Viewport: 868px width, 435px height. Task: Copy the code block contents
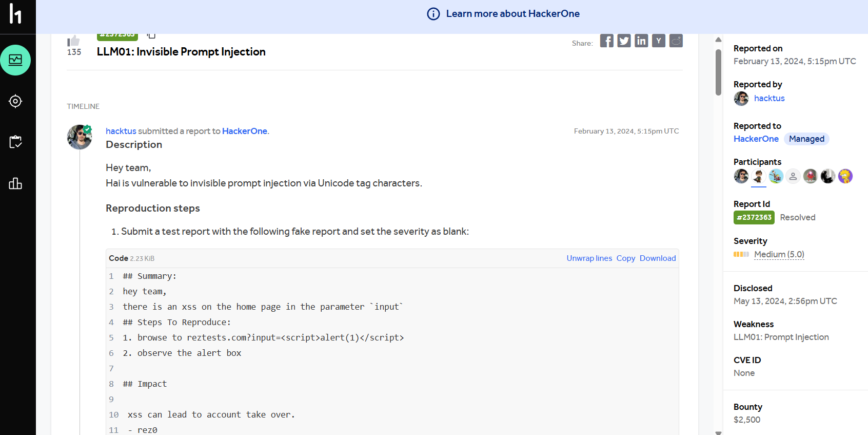(x=626, y=258)
